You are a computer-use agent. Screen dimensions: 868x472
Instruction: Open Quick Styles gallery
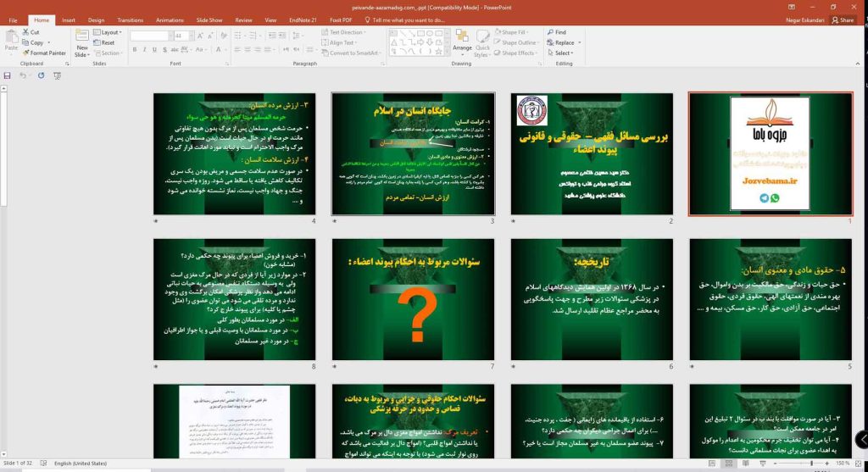tap(482, 43)
